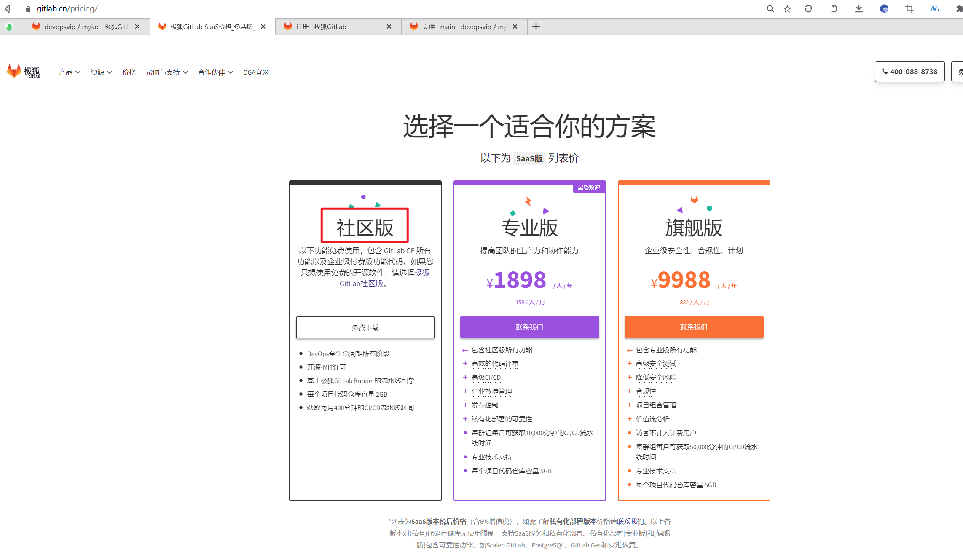
Task: Click the blue N extension icon
Action: tap(935, 8)
